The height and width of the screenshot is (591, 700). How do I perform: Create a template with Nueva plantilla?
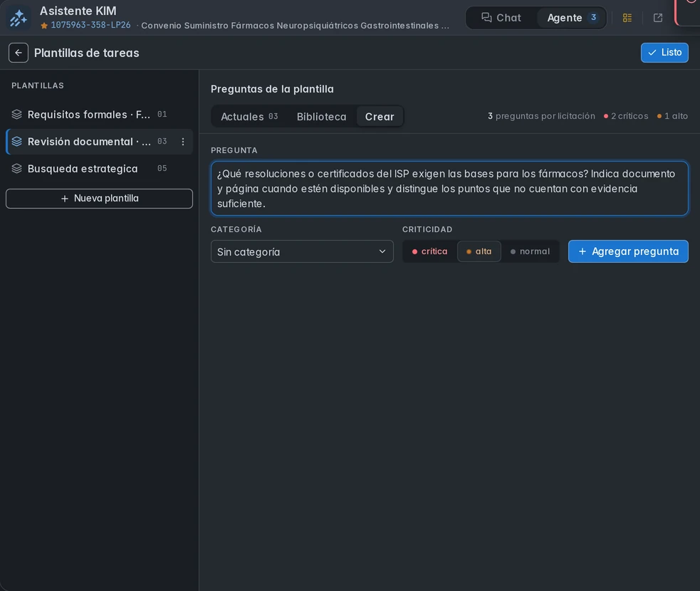coord(99,199)
